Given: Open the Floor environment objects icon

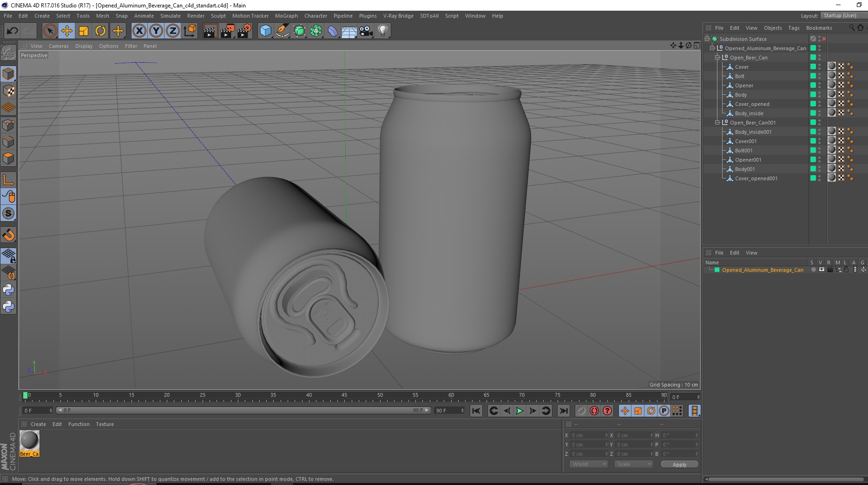Looking at the screenshot, I should (x=349, y=31).
